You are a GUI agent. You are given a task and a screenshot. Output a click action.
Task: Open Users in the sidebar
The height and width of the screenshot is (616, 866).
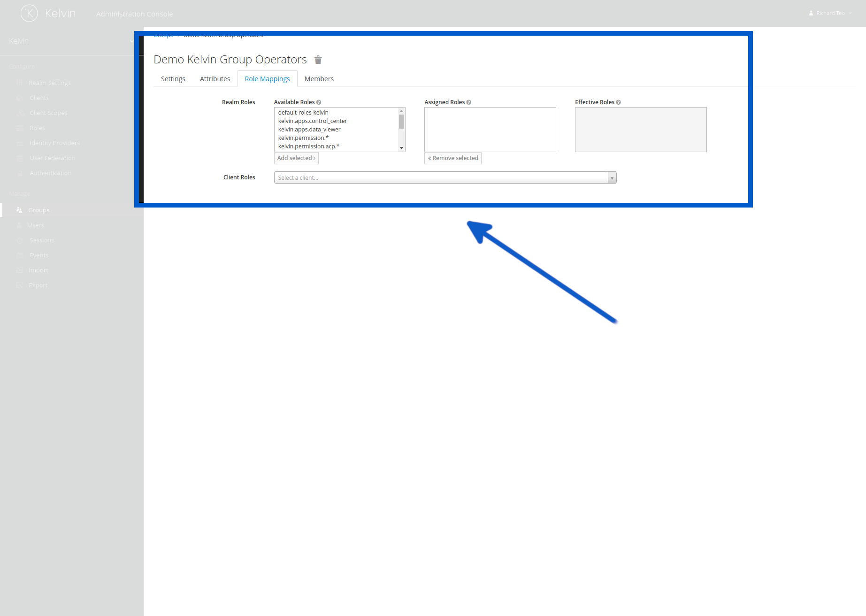(36, 225)
